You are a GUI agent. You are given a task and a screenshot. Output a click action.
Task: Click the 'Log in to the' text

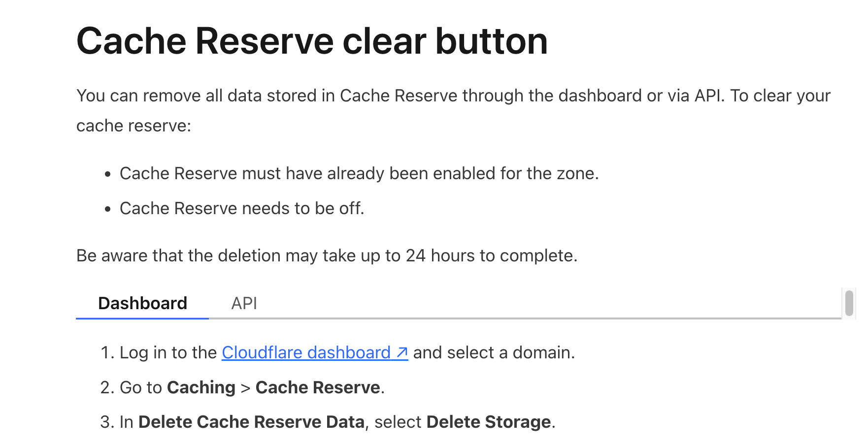click(168, 352)
